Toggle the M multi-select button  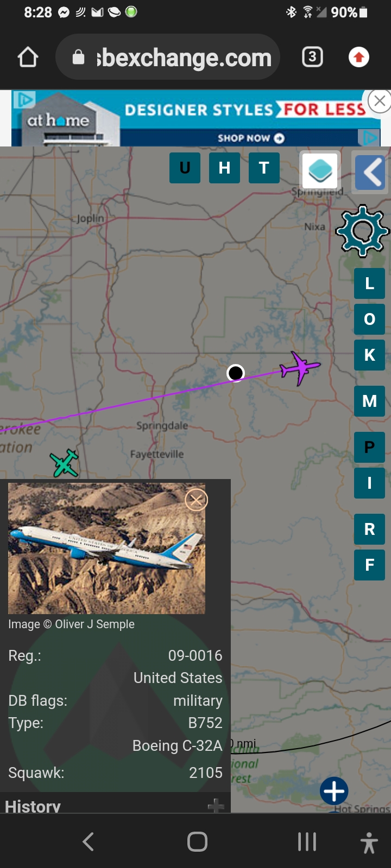pyautogui.click(x=369, y=401)
